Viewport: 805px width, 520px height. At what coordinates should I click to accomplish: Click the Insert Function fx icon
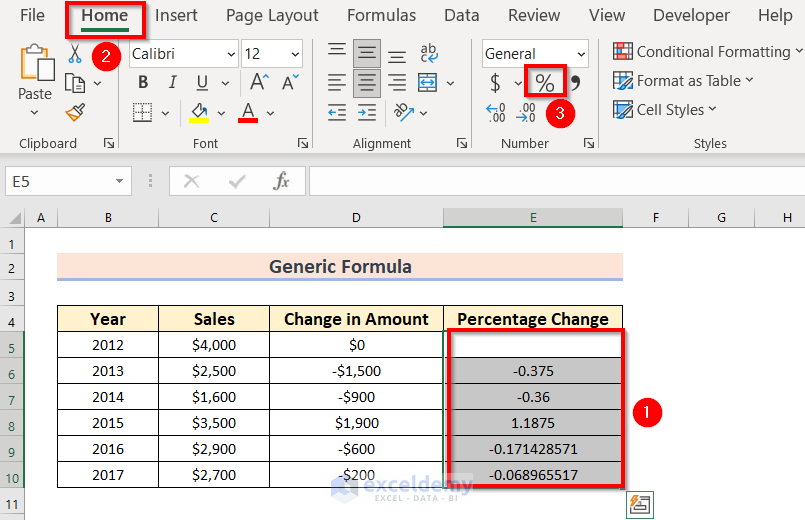(x=282, y=181)
